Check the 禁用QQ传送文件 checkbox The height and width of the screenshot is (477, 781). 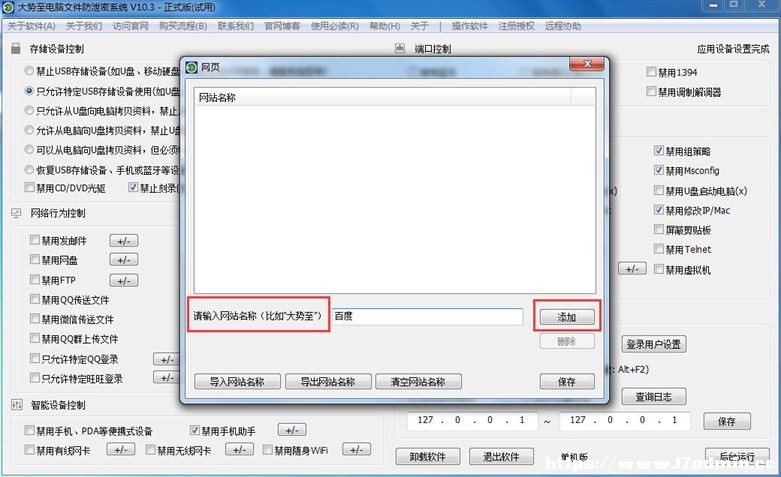pos(35,299)
